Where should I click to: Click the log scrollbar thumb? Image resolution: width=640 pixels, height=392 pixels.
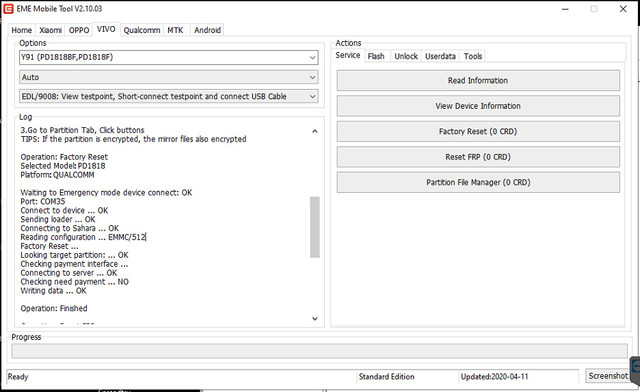pyautogui.click(x=315, y=227)
